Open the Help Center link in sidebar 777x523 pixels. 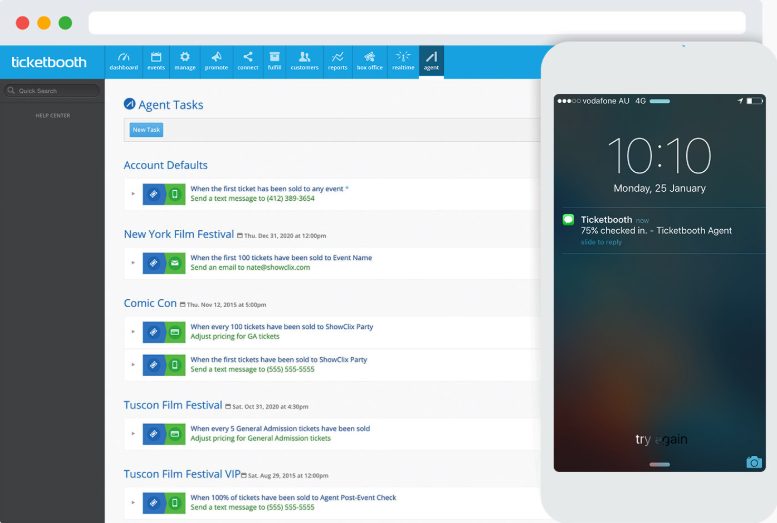(52, 115)
